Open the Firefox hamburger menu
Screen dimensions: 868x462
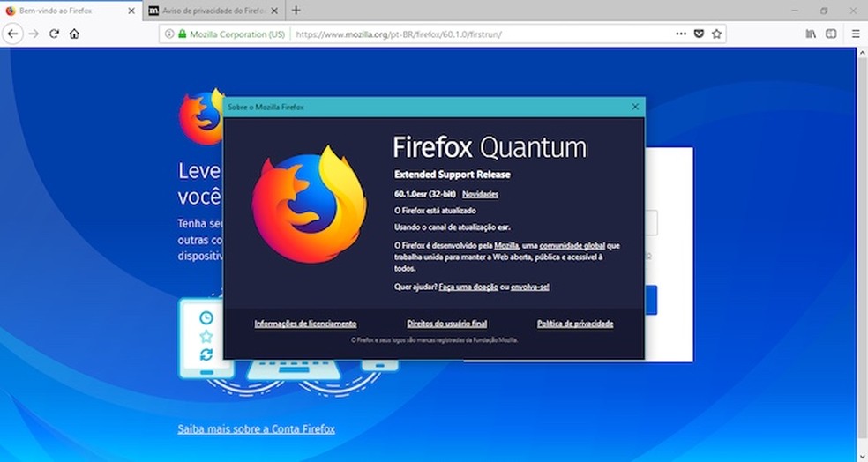[856, 34]
